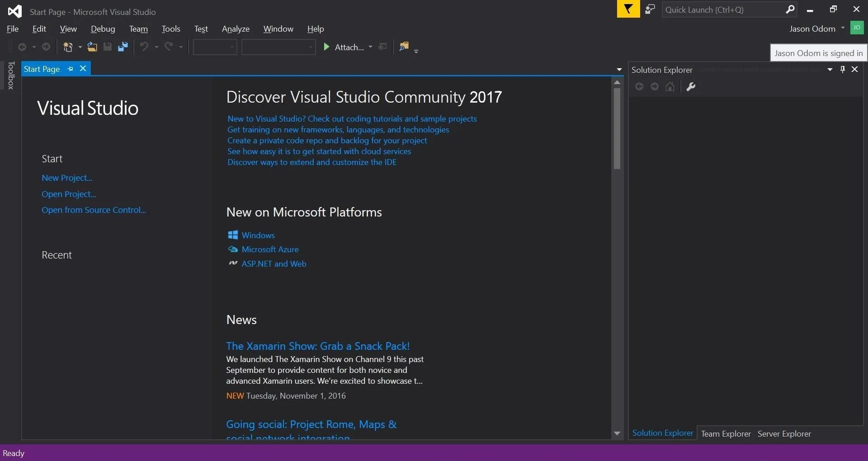This screenshot has width=868, height=461.
Task: Open the File menu
Action: click(x=13, y=29)
